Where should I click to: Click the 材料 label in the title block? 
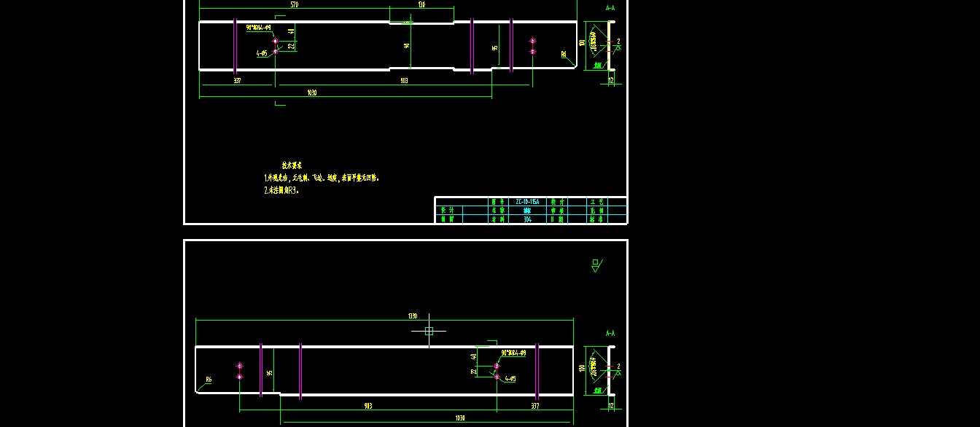[x=497, y=219]
